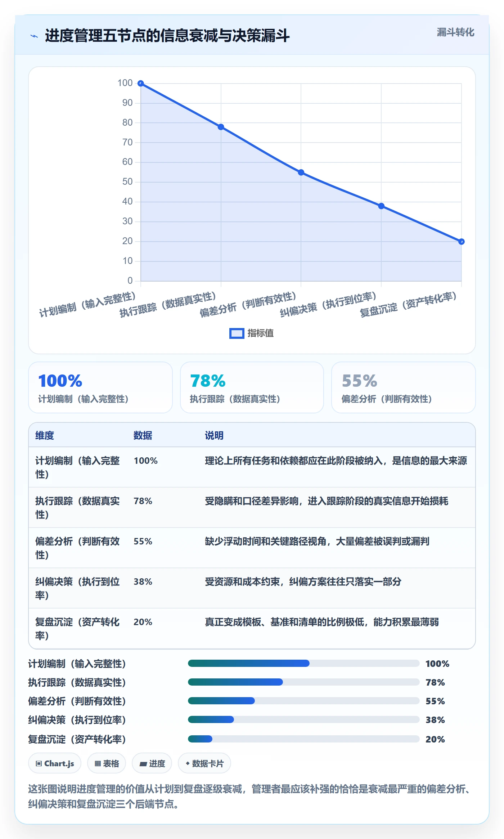
Task: Click the x-axis label 复盘沉淀（资产转化率）
Action: pos(409,305)
